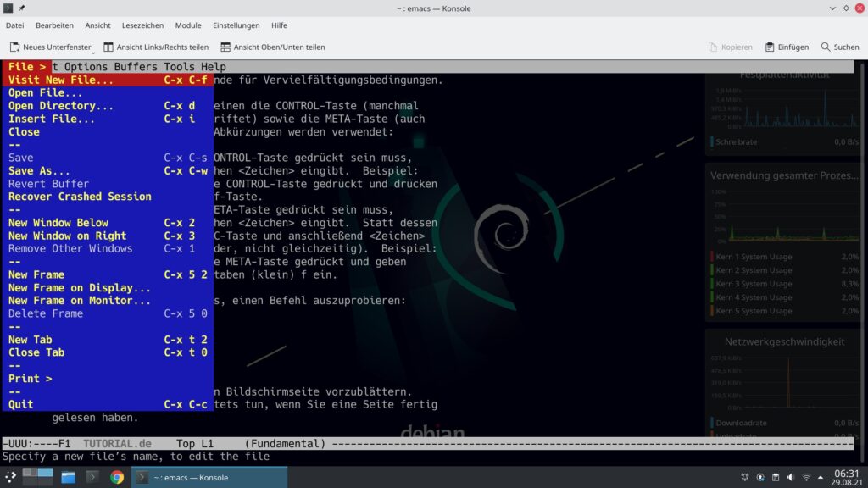Open the Ansicht menu
This screenshot has height=488, width=868.
point(97,25)
